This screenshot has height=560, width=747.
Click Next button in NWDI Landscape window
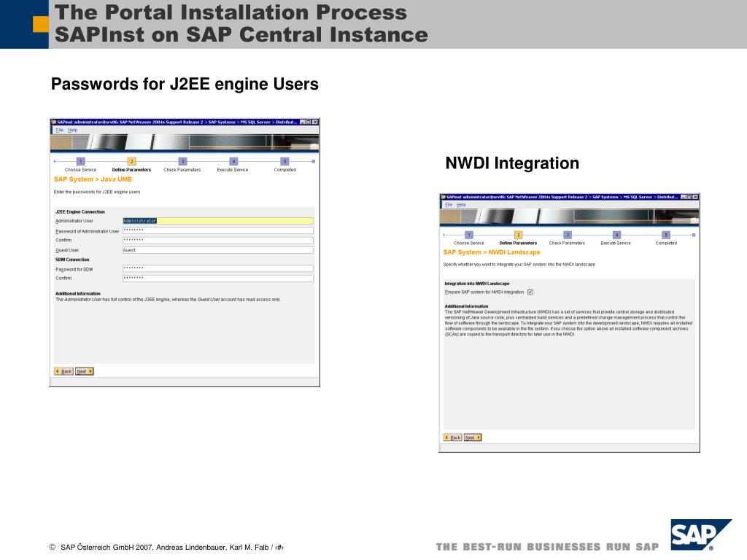(473, 437)
